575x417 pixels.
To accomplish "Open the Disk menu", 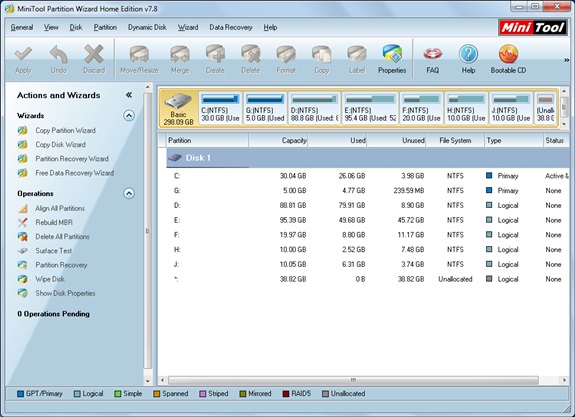I will [x=76, y=27].
